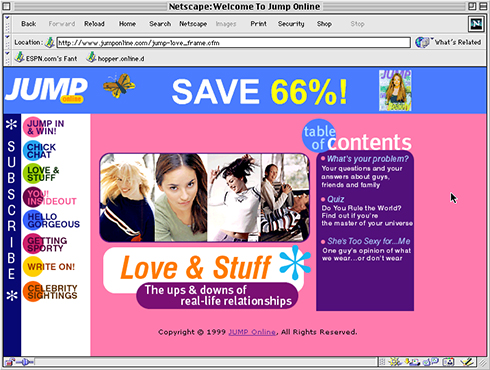Collapse the personal toolbar using its left handle
This screenshot has width=490, height=370.
click(x=7, y=58)
